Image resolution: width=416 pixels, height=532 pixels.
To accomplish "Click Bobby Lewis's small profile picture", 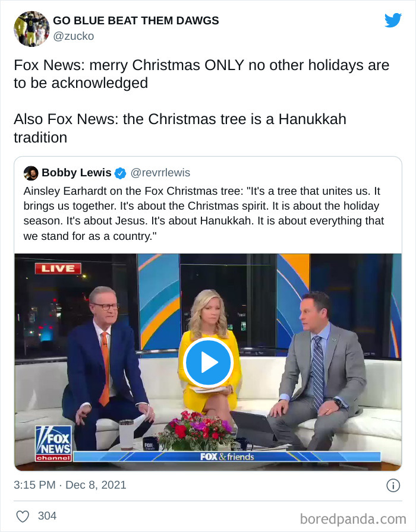I will [x=31, y=173].
